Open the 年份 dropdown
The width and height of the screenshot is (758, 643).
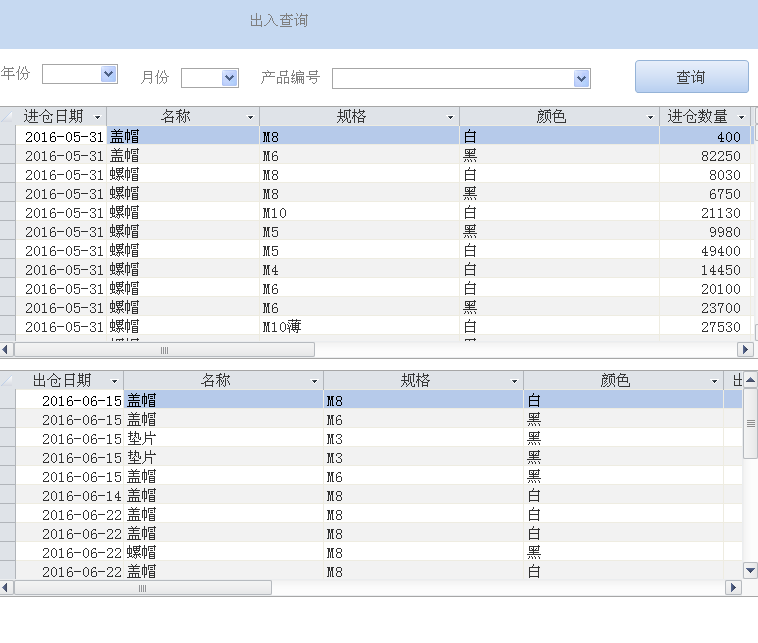click(x=108, y=74)
